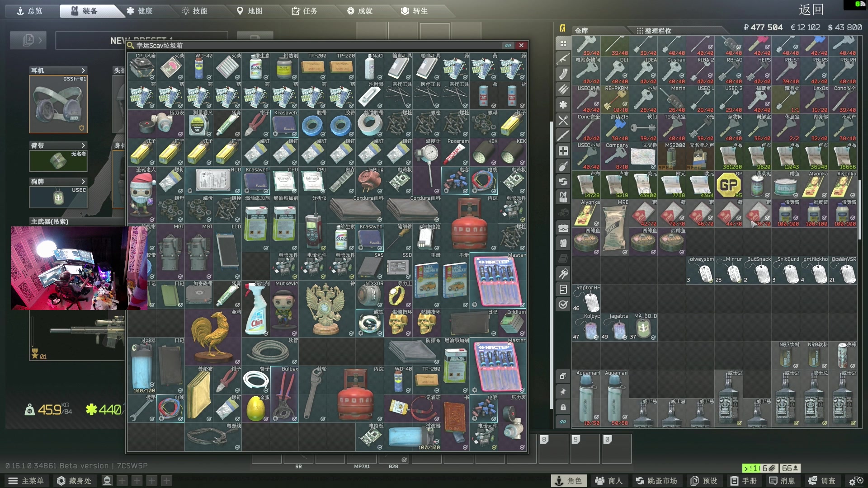Toggle the lock icon in stash sidebar
Image resolution: width=868 pixels, height=488 pixels.
point(563,407)
